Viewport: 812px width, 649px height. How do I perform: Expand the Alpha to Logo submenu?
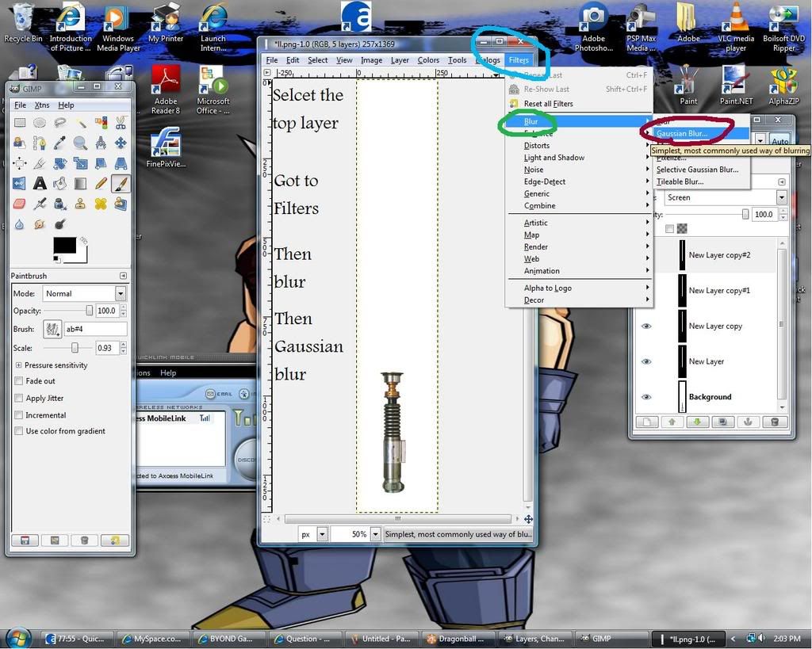click(579, 288)
